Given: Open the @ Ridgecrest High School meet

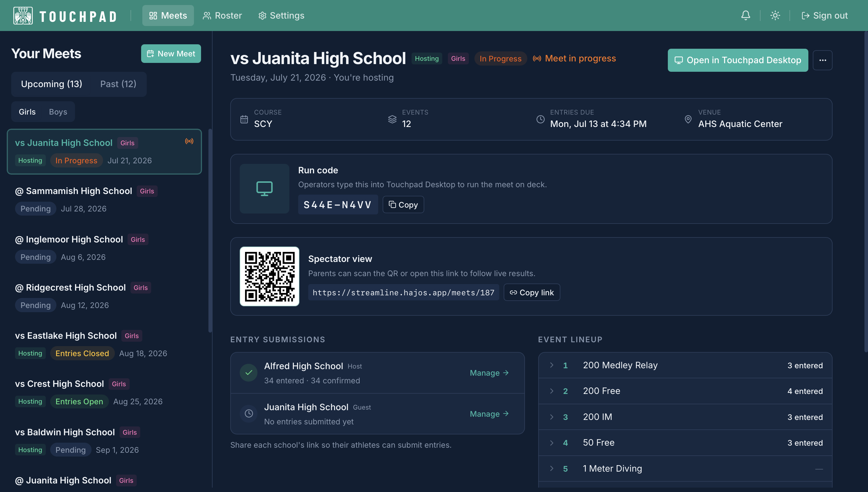Looking at the screenshot, I should [104, 296].
